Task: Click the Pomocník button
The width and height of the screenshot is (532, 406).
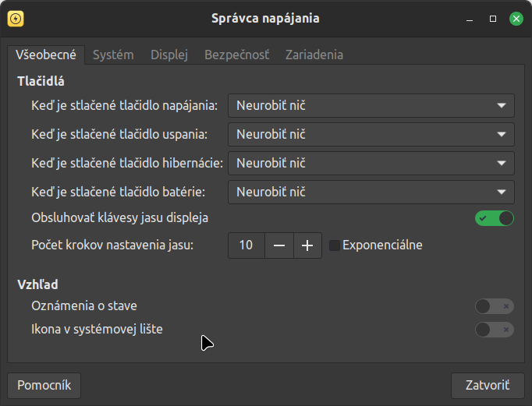Action: [44, 385]
